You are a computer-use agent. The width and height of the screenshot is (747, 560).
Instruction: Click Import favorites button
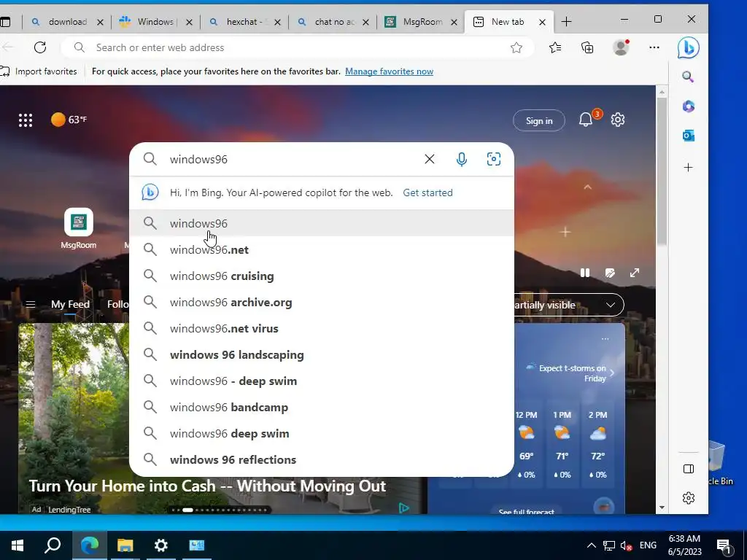coord(39,71)
